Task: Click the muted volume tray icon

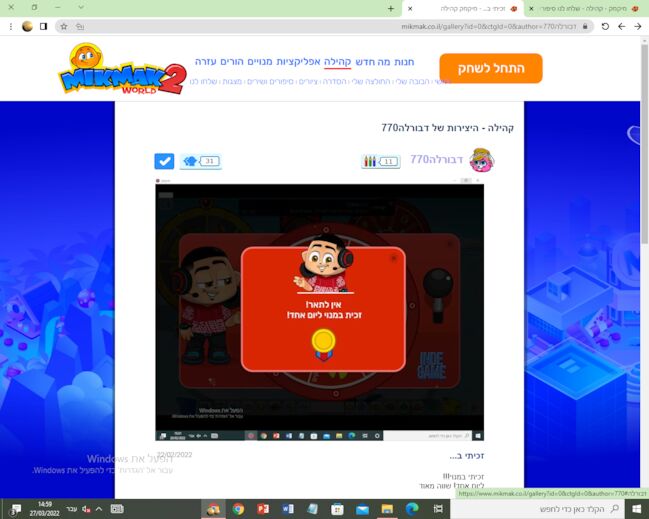Action: click(x=86, y=509)
